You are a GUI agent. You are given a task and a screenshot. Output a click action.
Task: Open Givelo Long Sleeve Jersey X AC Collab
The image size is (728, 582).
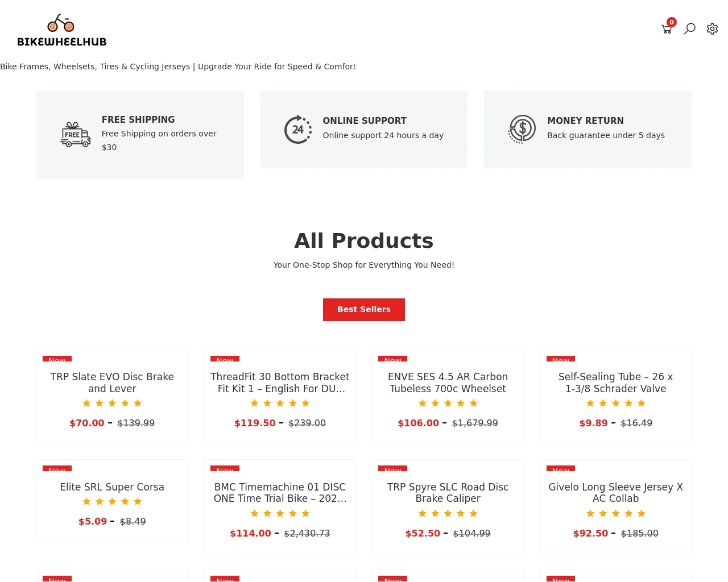[615, 493]
